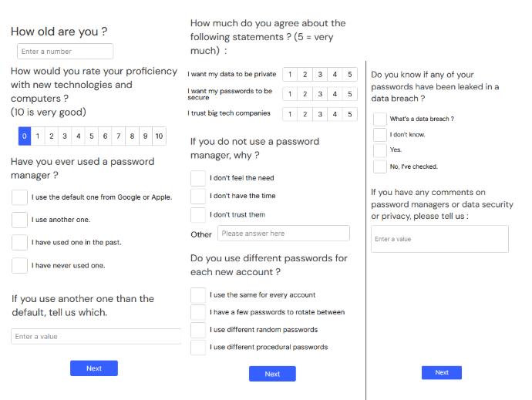This screenshot has height=400, width=532.
Task: Check 'I use the same for every account'
Action: [x=198, y=295]
